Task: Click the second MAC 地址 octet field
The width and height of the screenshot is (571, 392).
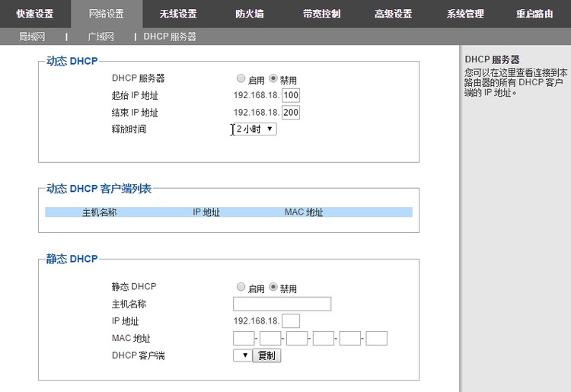Action: pyautogui.click(x=270, y=338)
